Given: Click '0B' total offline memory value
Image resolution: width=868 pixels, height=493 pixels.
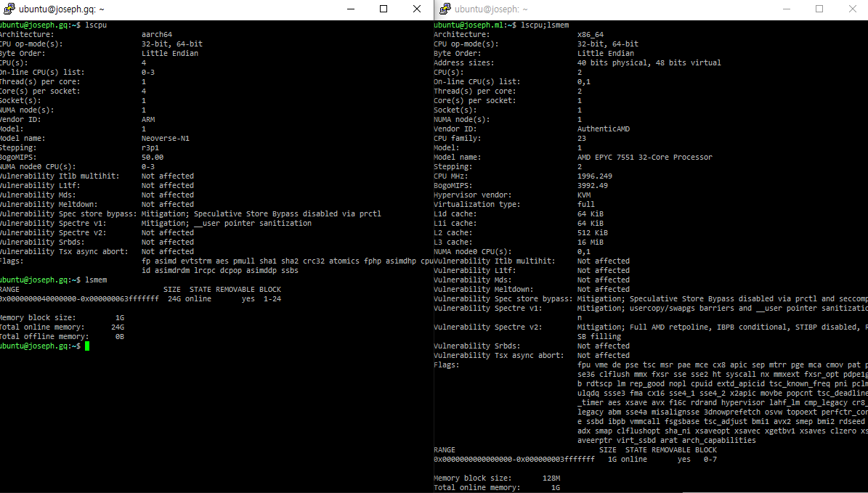Looking at the screenshot, I should 120,336.
